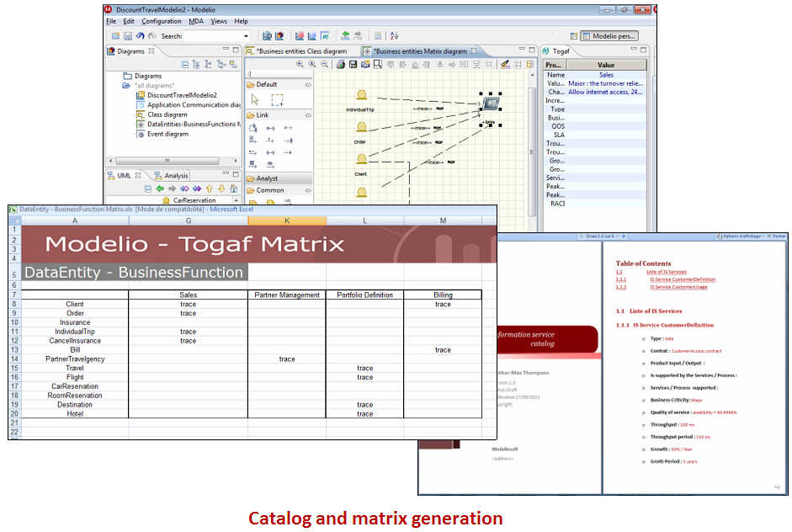This screenshot has width=792, height=532.
Task: Click the sort A-Z icon in Modelio toolbar
Action: click(x=395, y=36)
